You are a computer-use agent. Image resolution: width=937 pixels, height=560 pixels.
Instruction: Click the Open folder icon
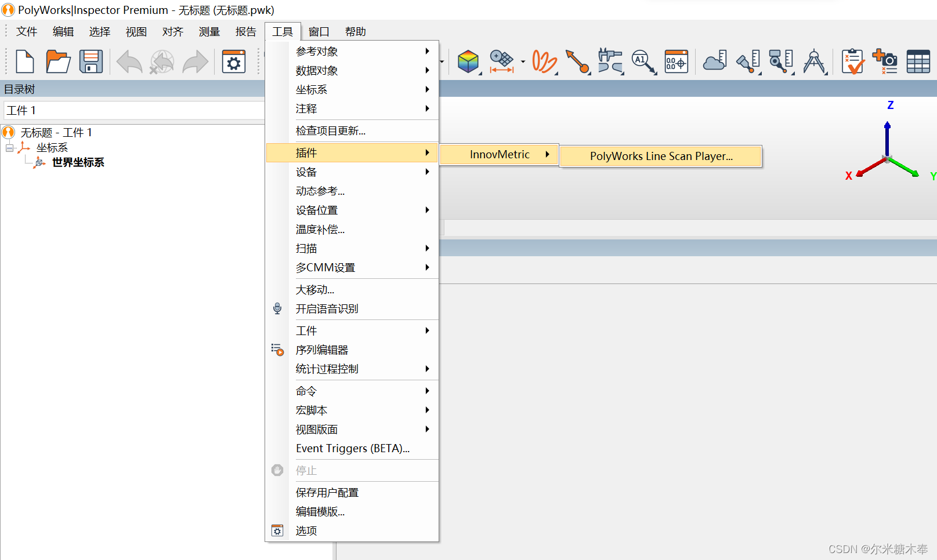[x=58, y=61]
